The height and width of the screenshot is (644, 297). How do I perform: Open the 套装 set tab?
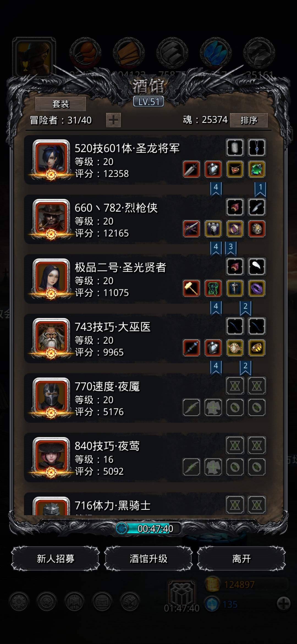pyautogui.click(x=61, y=104)
